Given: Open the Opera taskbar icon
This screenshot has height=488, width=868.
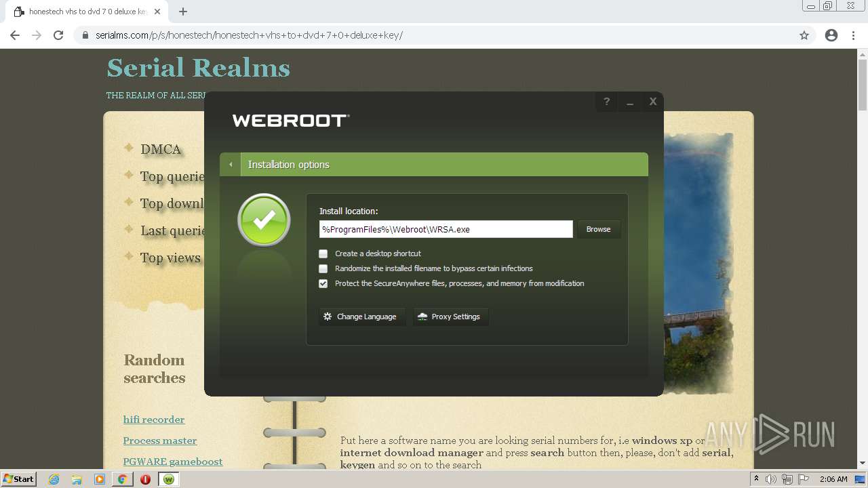Looking at the screenshot, I should point(145,479).
